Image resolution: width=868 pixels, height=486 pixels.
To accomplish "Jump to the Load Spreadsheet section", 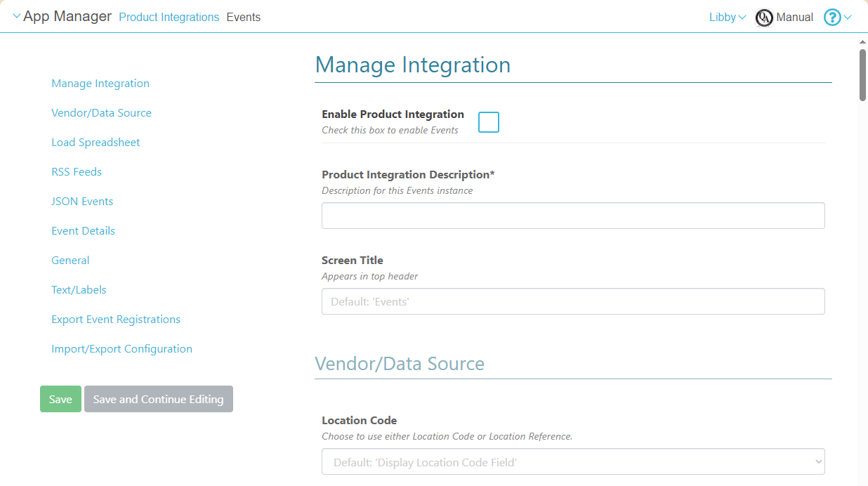I will click(x=96, y=143).
